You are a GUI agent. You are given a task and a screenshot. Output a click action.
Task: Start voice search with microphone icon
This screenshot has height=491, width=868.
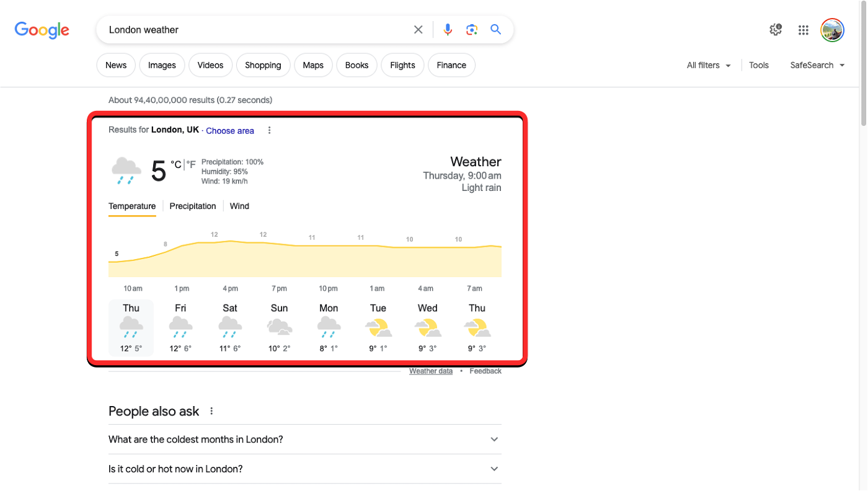pos(448,30)
